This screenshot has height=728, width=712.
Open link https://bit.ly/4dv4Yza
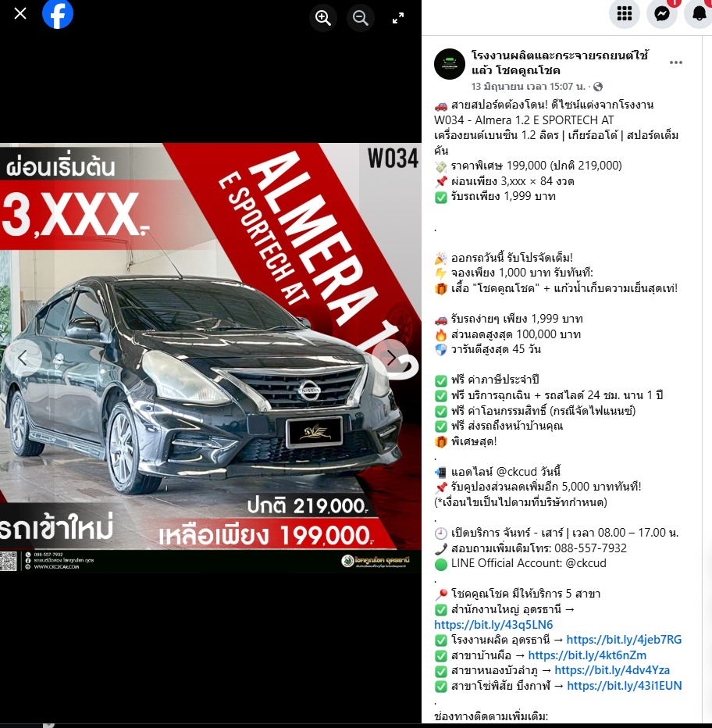pyautogui.click(x=612, y=670)
